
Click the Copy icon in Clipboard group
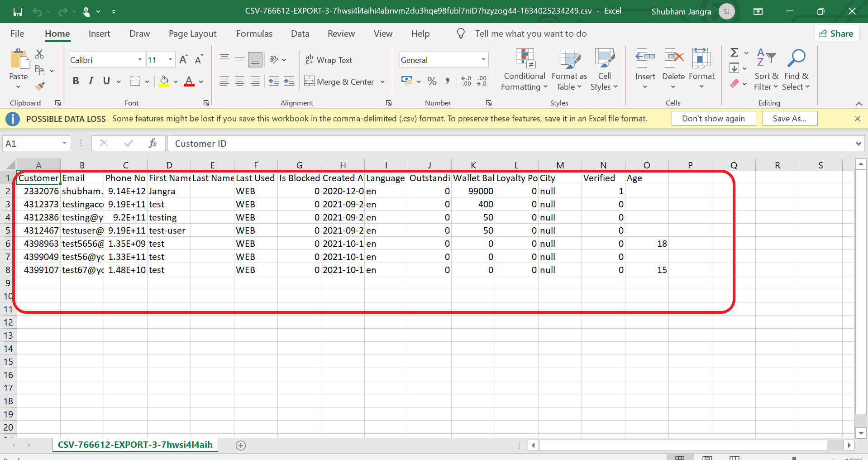coord(40,70)
